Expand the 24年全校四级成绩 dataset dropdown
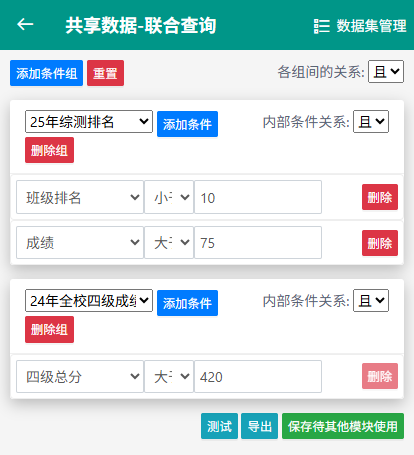Viewport: 414px width, 455px height. pos(89,301)
